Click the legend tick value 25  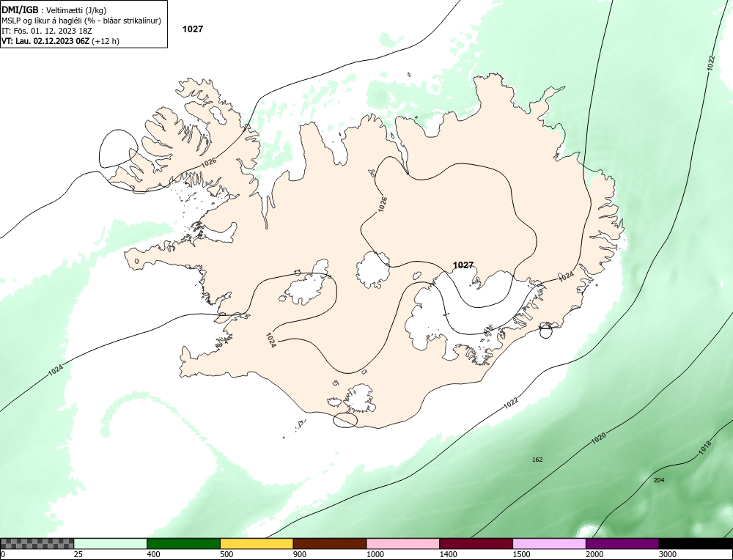[78, 554]
